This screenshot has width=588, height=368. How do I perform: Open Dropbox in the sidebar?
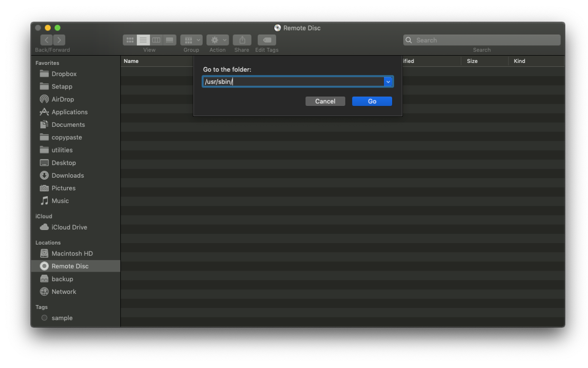(75, 74)
